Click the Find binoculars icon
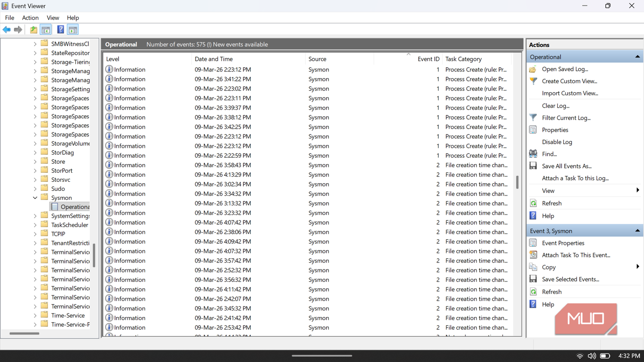This screenshot has height=362, width=644. point(533,154)
